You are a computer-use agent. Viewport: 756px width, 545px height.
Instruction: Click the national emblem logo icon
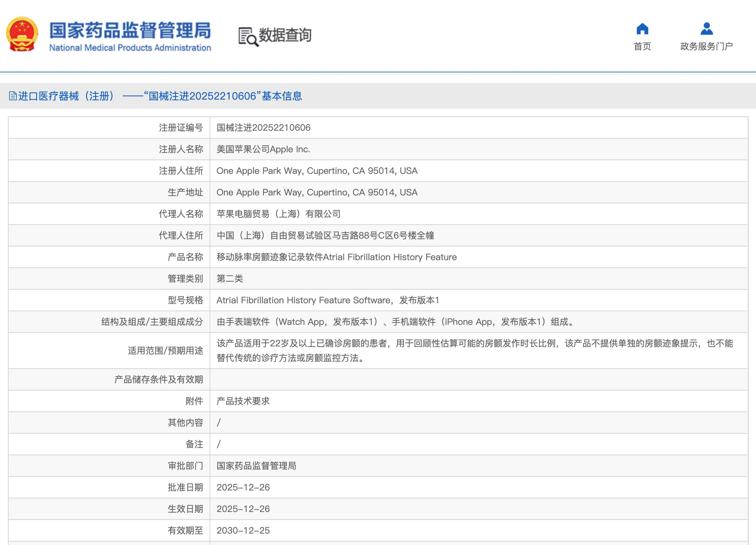tap(22, 35)
